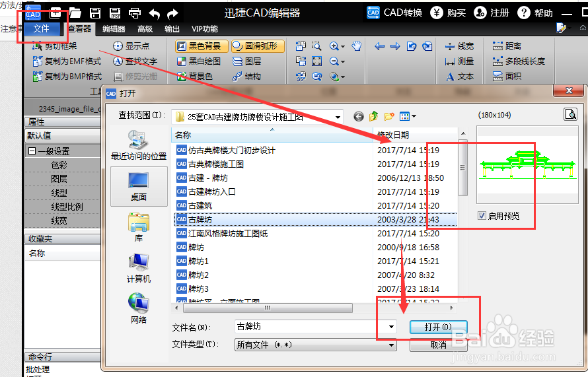
Task: Select the 文本 text tool
Action: (x=459, y=77)
